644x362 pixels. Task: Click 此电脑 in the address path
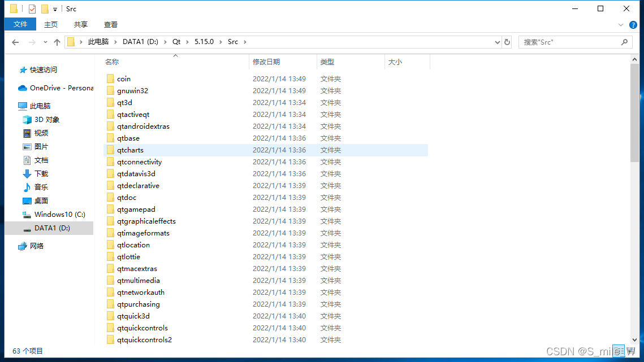coord(98,42)
